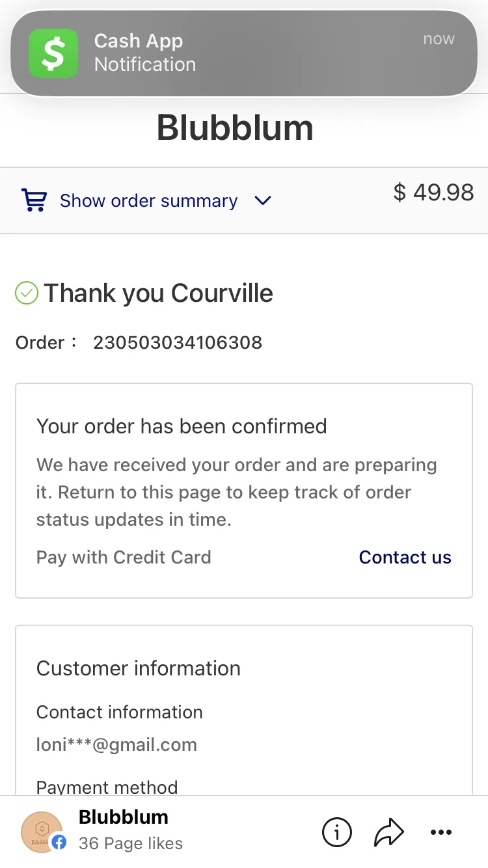Open the page info icon
This screenshot has height=868, width=488.
pos(337,832)
